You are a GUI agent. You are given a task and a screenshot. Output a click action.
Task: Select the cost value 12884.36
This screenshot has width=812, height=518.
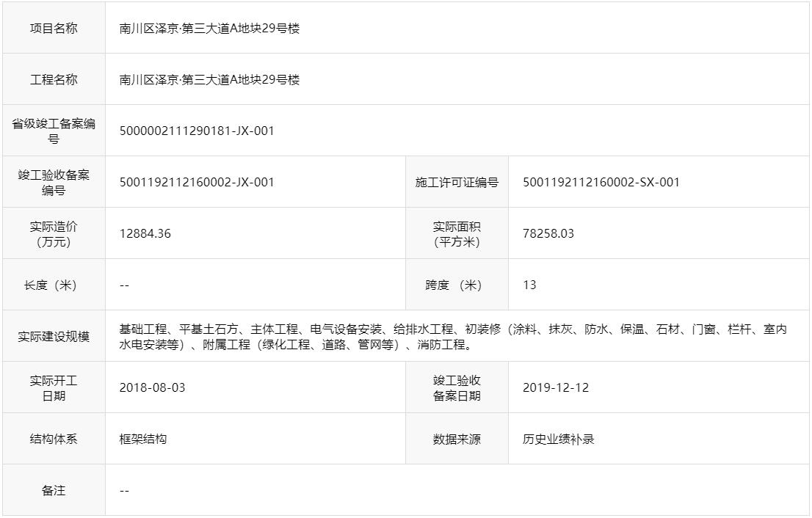[x=145, y=233]
